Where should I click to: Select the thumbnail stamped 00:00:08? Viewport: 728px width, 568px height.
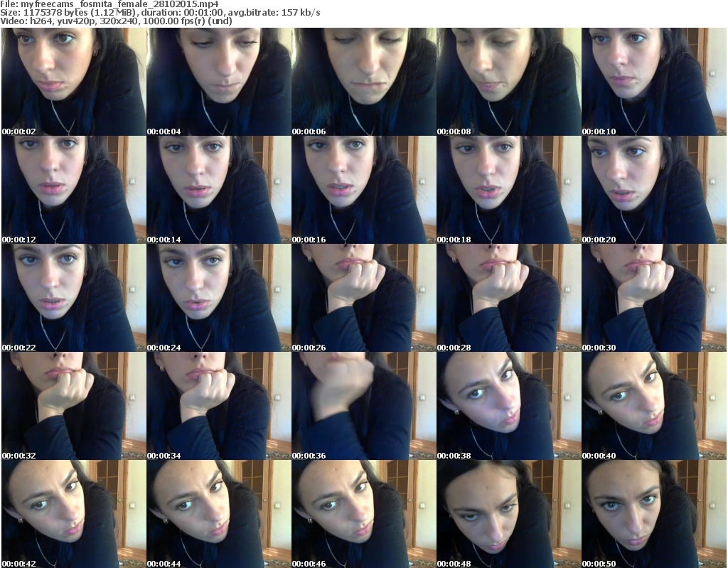pyautogui.click(x=509, y=82)
